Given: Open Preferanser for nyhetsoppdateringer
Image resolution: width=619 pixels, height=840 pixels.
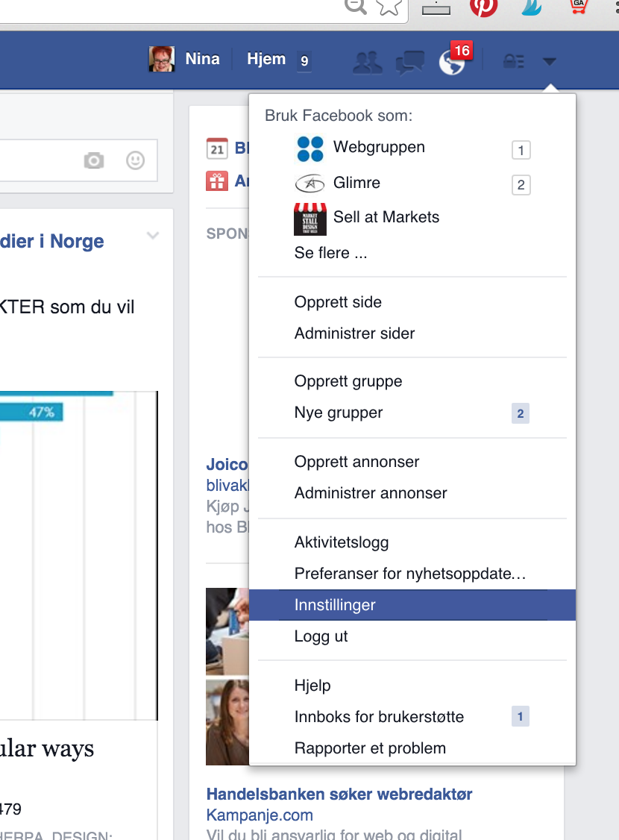Looking at the screenshot, I should 410,574.
